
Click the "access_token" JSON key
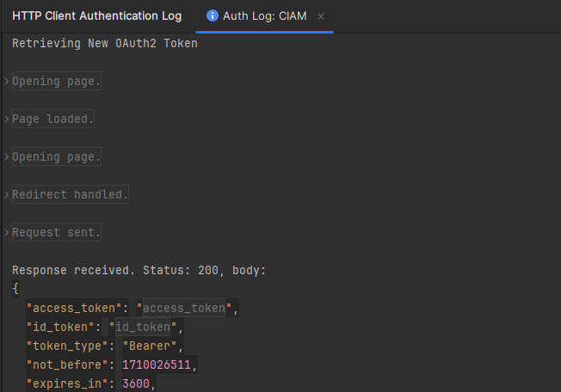click(x=74, y=308)
